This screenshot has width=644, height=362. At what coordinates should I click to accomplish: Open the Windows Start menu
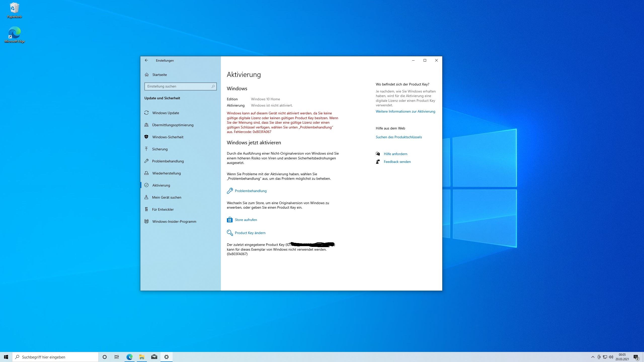tap(6, 357)
